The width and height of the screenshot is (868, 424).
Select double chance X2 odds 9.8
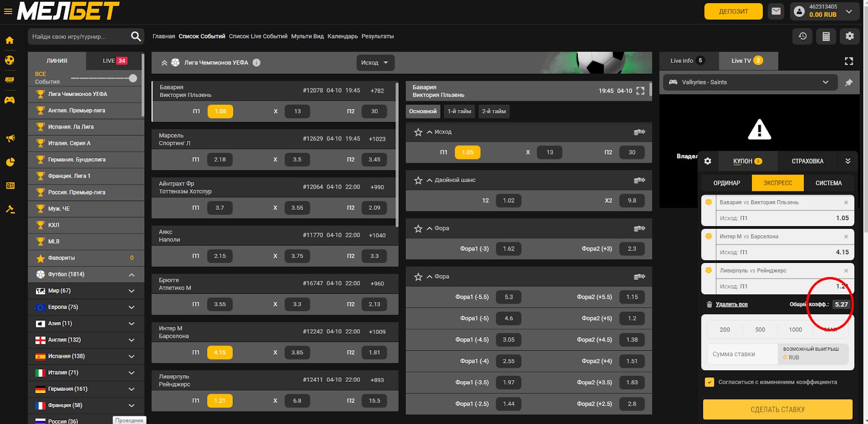coord(632,201)
